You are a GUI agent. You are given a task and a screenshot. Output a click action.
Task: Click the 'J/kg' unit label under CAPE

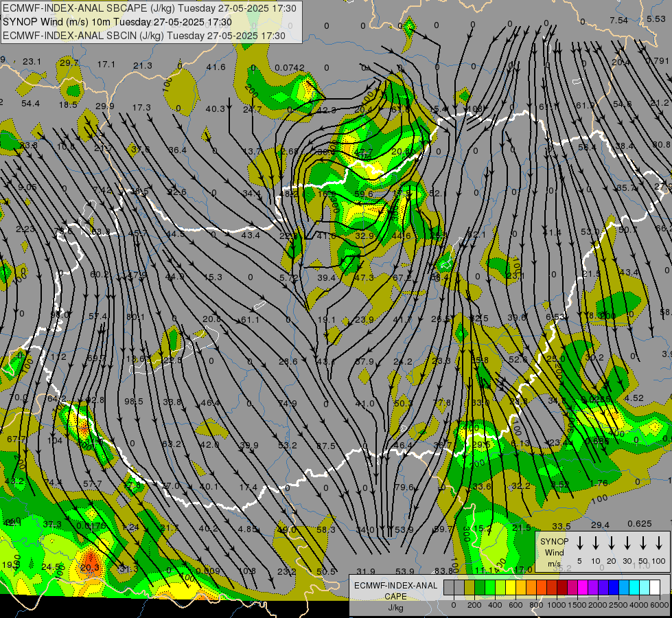click(x=395, y=608)
